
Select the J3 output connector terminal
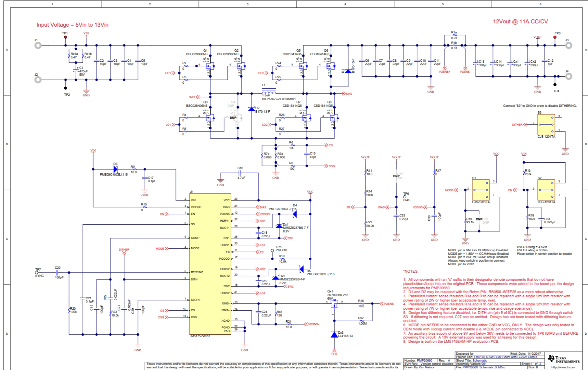point(569,45)
